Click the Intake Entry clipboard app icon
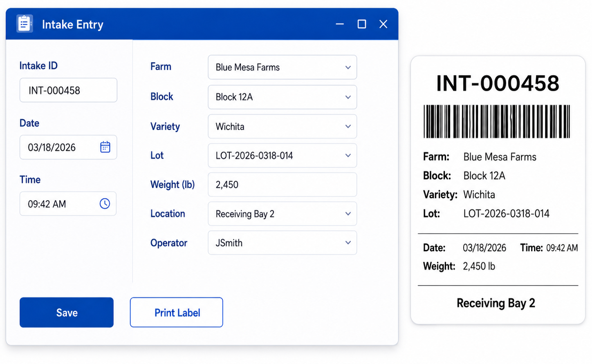Image resolution: width=592 pixels, height=364 pixels. click(x=25, y=24)
